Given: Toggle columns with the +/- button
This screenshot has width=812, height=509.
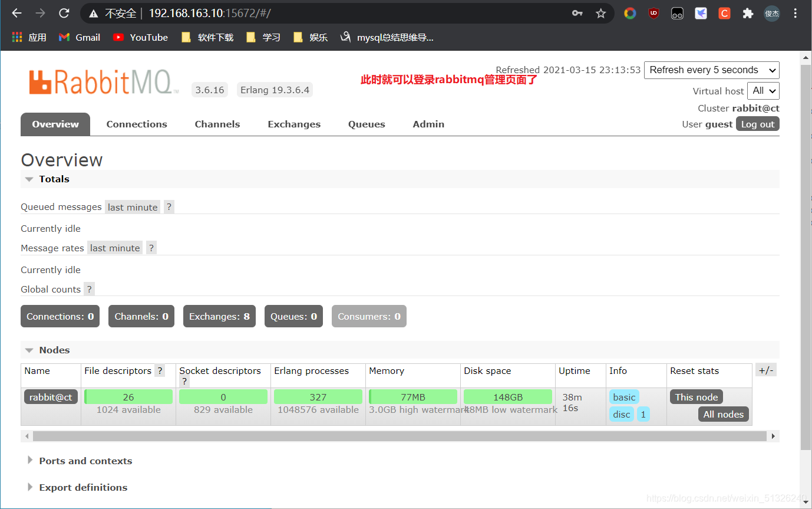Looking at the screenshot, I should pos(766,370).
